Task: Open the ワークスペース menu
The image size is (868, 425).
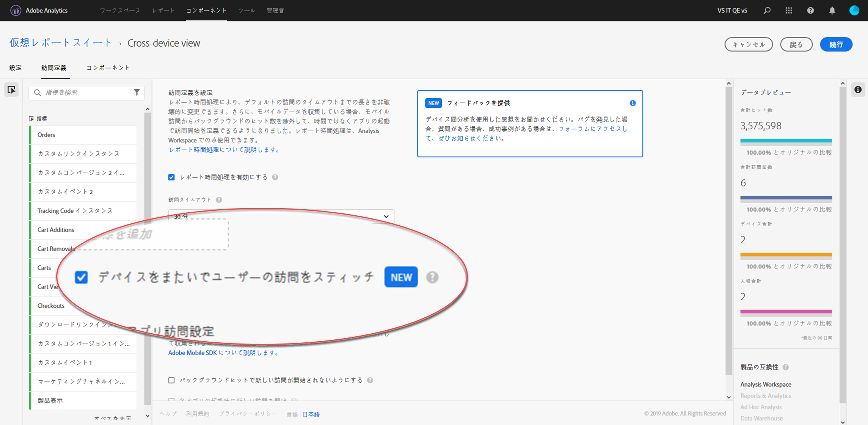Action: click(x=120, y=10)
